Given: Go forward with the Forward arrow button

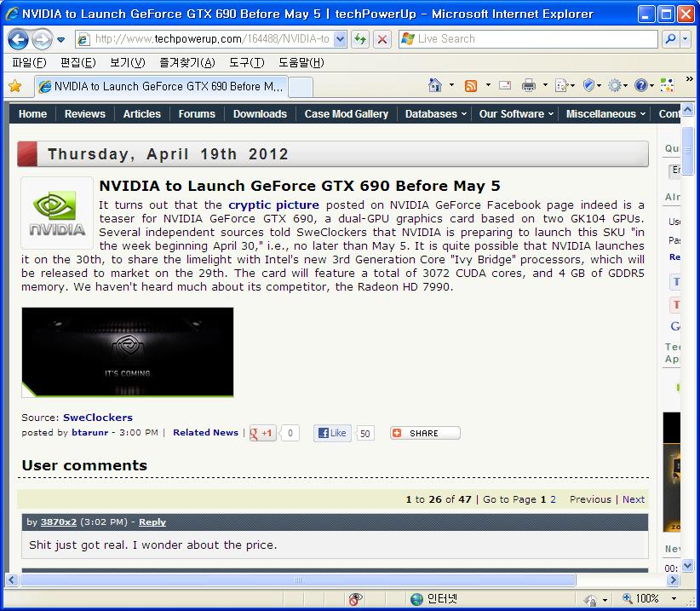Looking at the screenshot, I should [x=43, y=39].
